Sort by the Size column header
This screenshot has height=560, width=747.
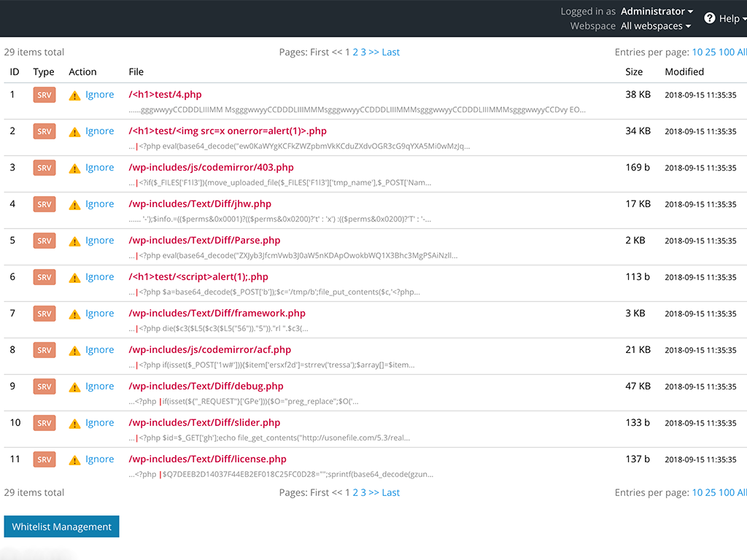pyautogui.click(x=634, y=71)
